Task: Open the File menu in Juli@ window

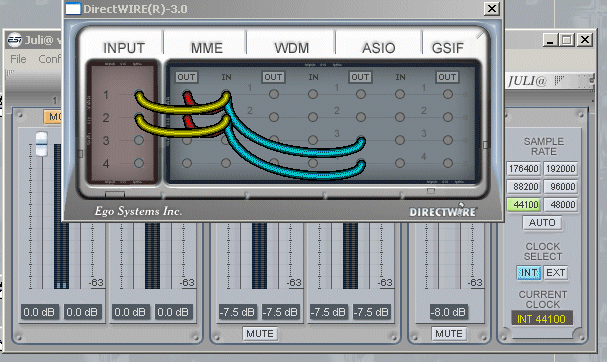Action: (x=18, y=59)
